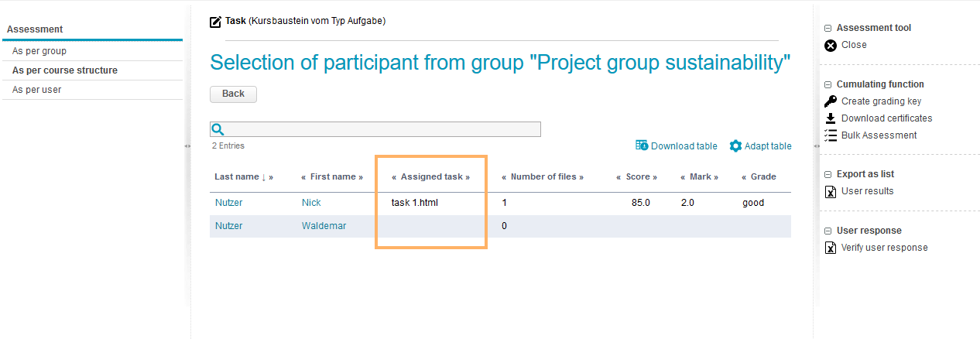Collapse the Cumulating function section
This screenshot has height=339, width=980.
tap(828, 84)
